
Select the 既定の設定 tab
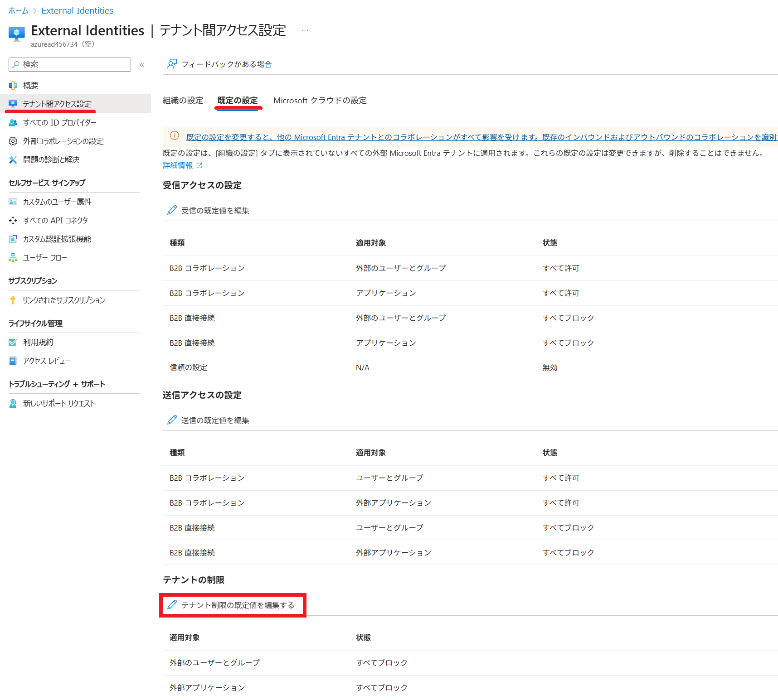[x=238, y=100]
